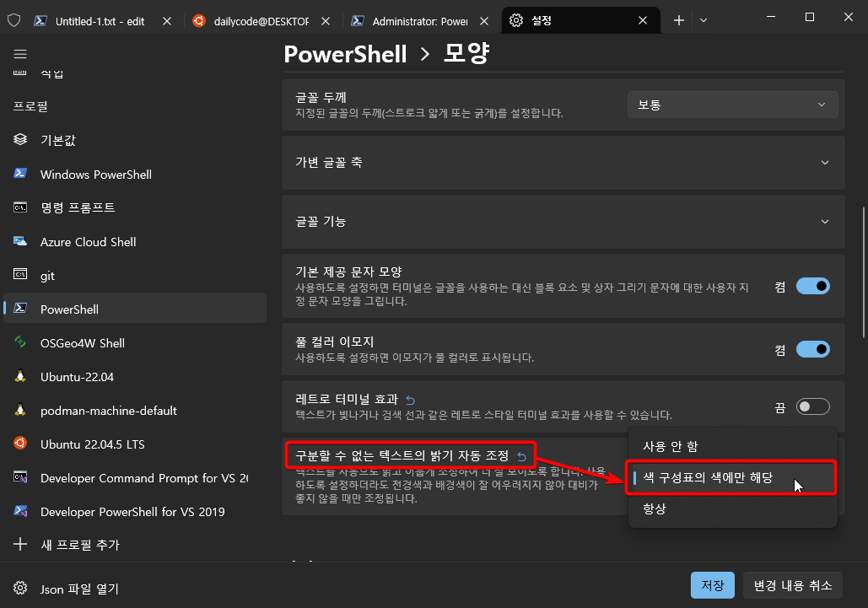This screenshot has height=608, width=868.
Task: Open Json 파일 열기
Action: click(x=135, y=589)
